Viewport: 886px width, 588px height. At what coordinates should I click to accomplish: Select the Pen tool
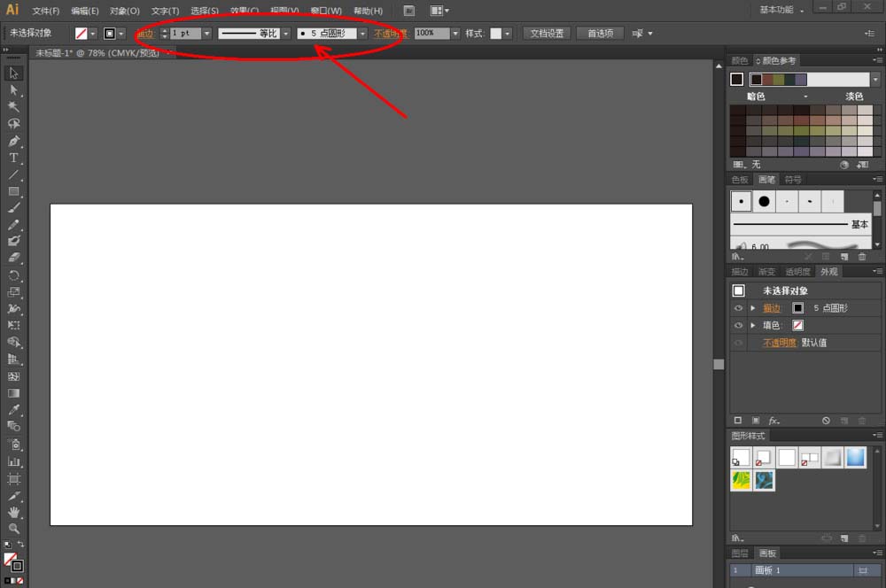click(x=13, y=141)
